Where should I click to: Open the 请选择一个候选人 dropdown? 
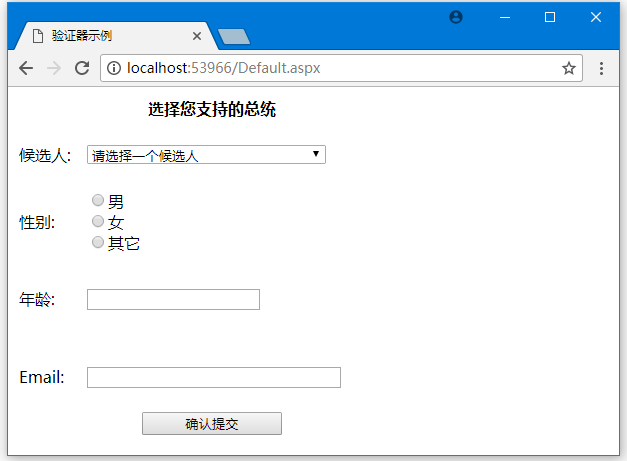206,155
